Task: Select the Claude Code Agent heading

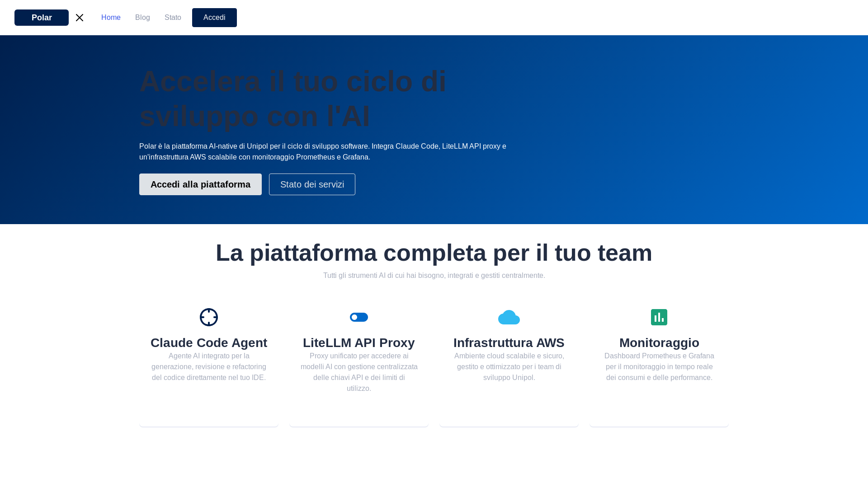Action: tap(209, 343)
